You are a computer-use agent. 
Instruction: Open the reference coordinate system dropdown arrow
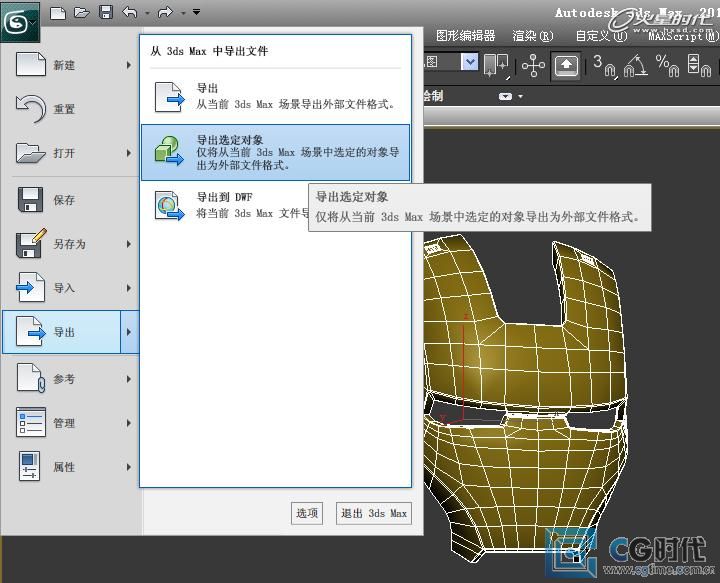tap(470, 62)
